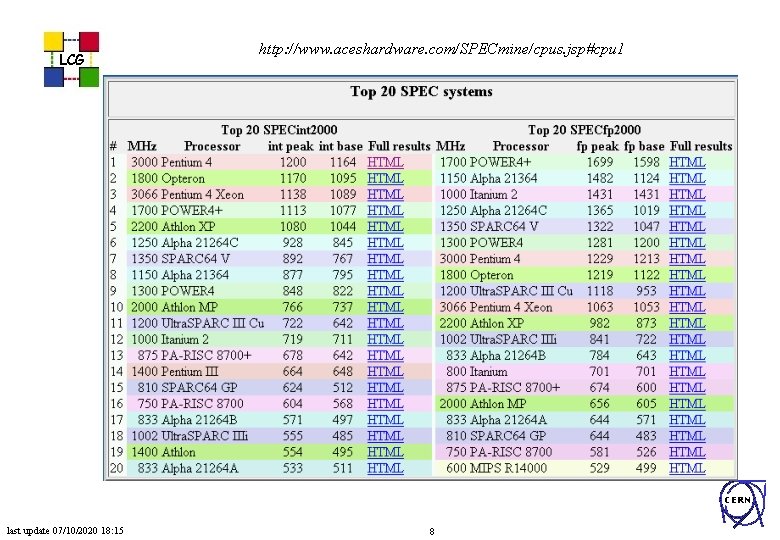
Task: Click the 'last update 07/10/2020 18:15' footer text
Action: [x=65, y=531]
